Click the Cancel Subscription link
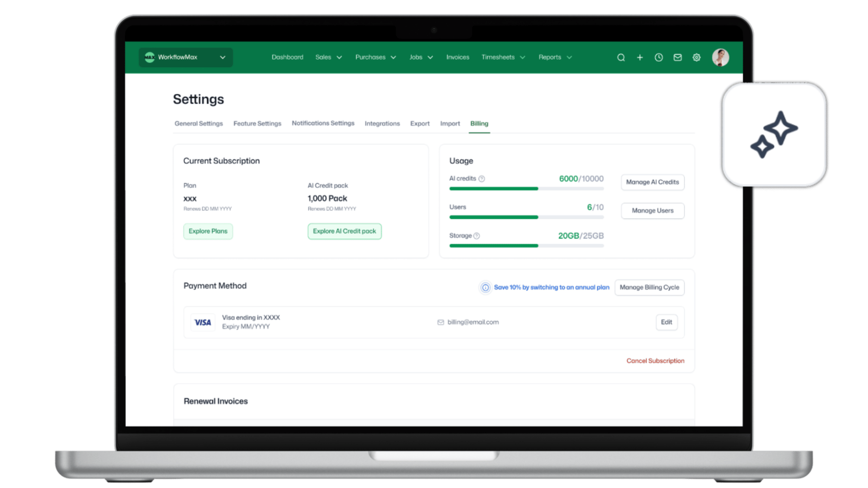The image size is (868, 488). 655,361
